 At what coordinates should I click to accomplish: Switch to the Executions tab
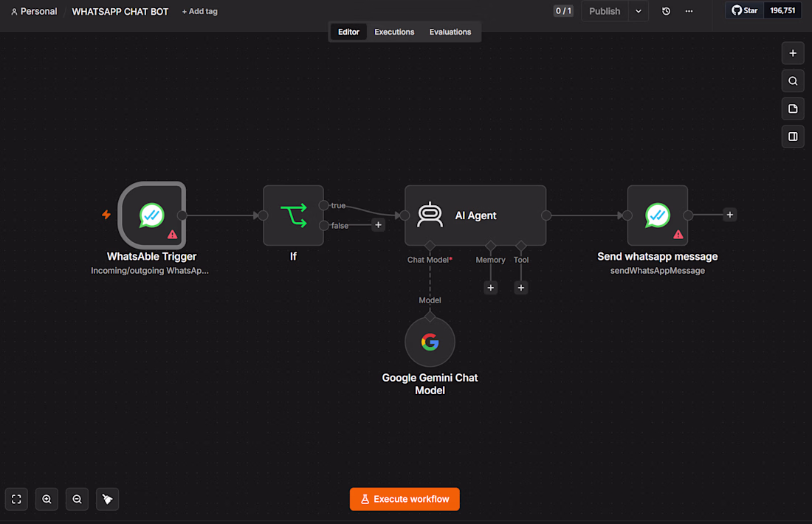click(394, 32)
